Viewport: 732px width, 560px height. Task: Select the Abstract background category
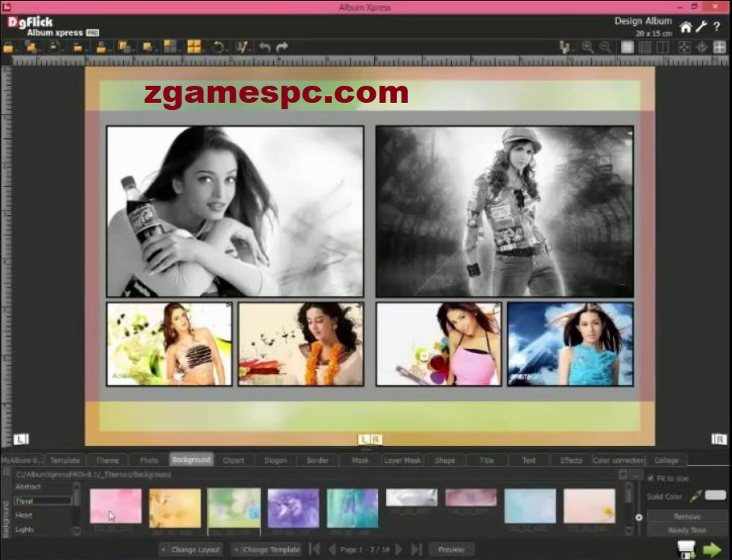tap(28, 486)
